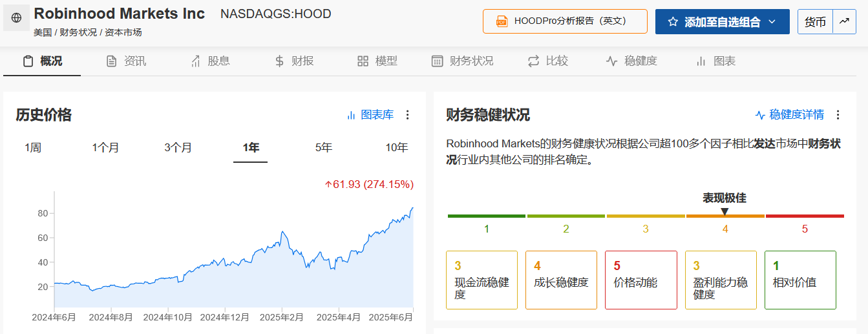Click the yellow segment 3 of the health scale
This screenshot has height=334, width=868.
pyautogui.click(x=646, y=216)
